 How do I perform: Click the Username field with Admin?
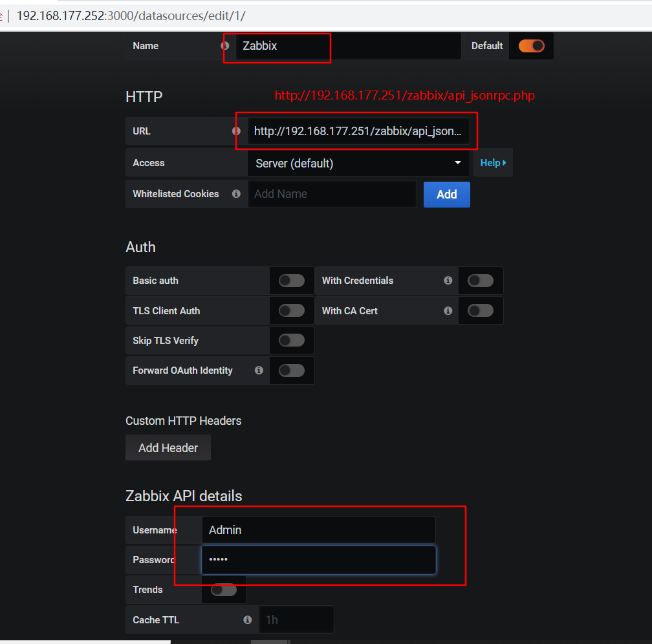coord(318,530)
